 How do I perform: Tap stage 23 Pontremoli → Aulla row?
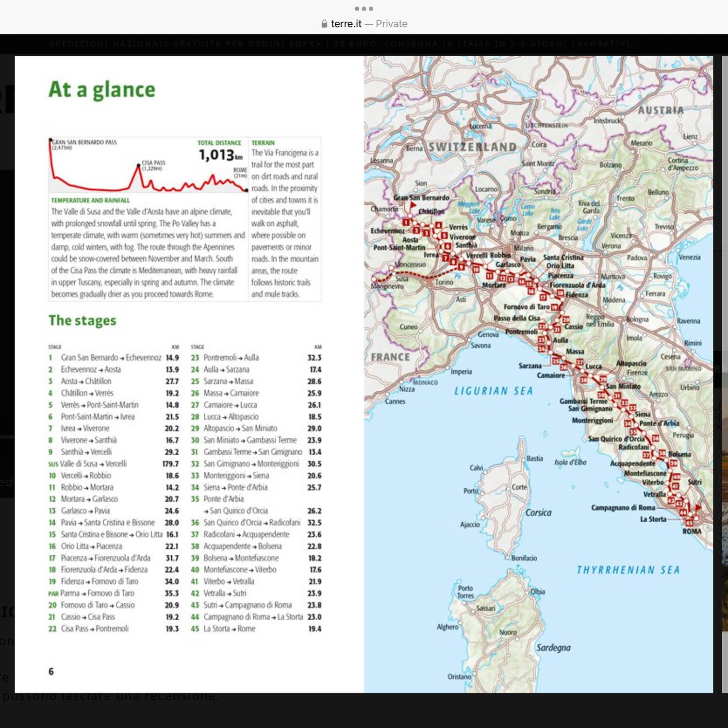tap(256, 358)
